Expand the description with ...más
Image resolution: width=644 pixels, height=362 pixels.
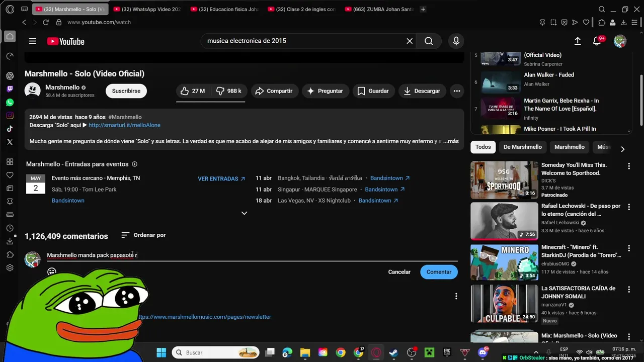pos(451,141)
